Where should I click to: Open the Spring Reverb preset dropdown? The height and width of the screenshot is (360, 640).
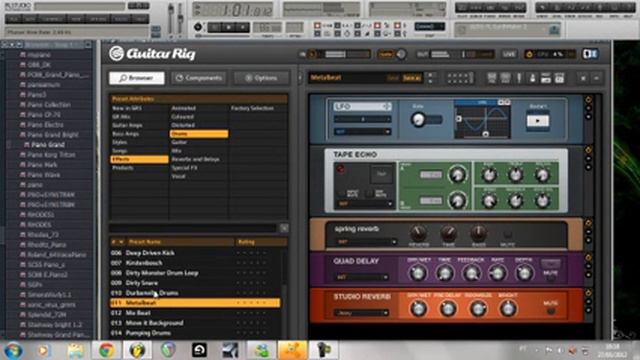[x=366, y=242]
